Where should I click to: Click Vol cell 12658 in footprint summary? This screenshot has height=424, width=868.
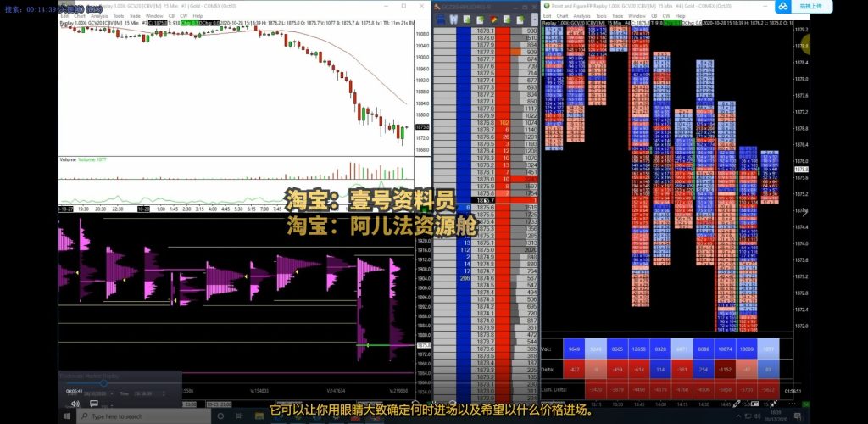638,349
